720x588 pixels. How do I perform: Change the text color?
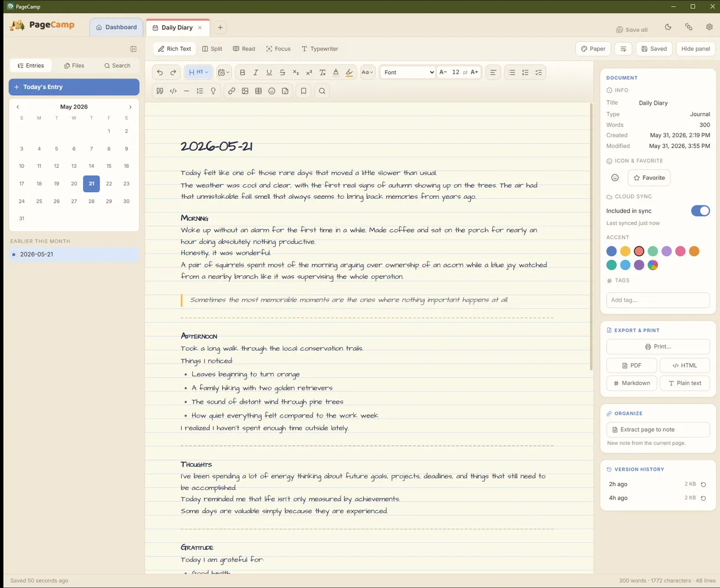336,73
